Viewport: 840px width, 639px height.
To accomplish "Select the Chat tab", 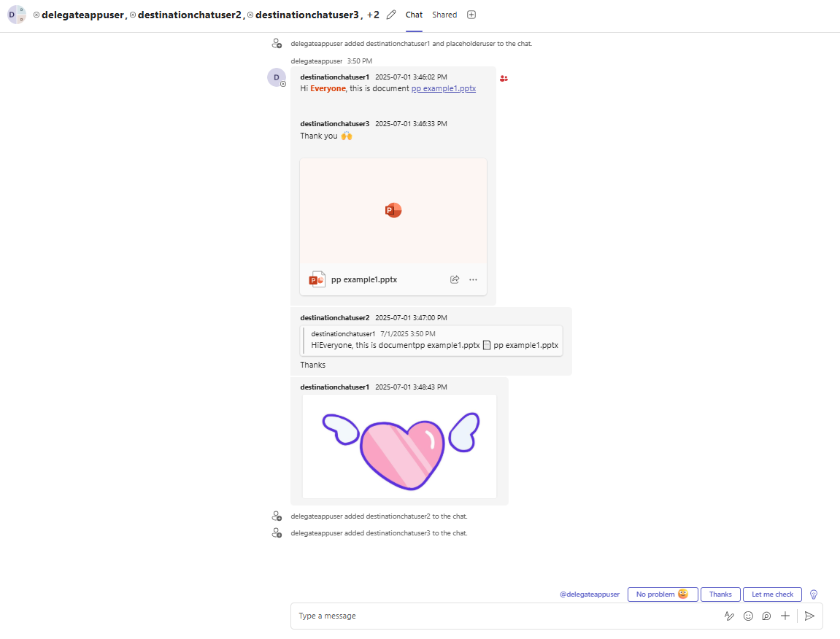I will [x=414, y=15].
